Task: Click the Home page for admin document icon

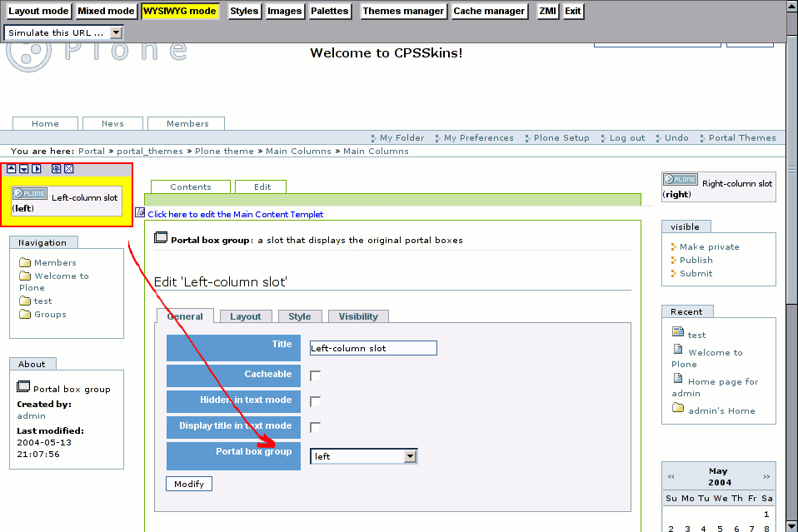Action: coord(678,379)
